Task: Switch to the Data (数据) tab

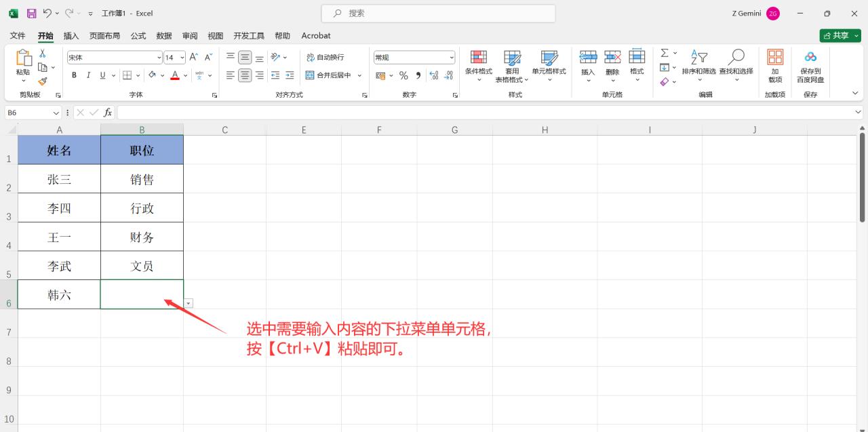Action: coord(164,35)
